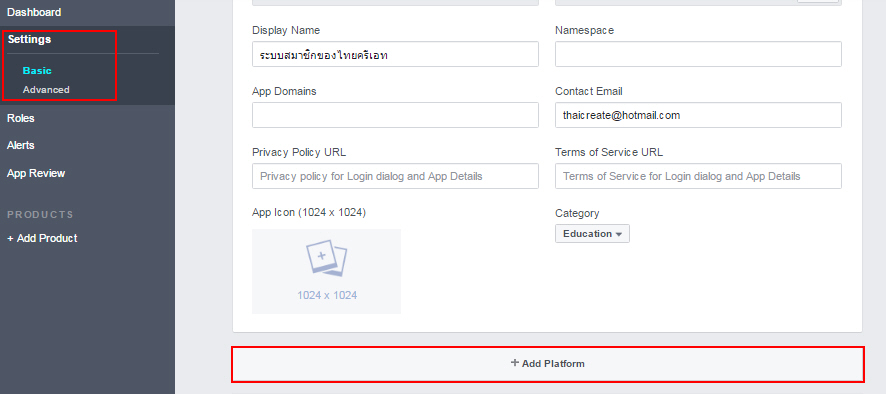Click the + Add Platform button

(x=548, y=364)
